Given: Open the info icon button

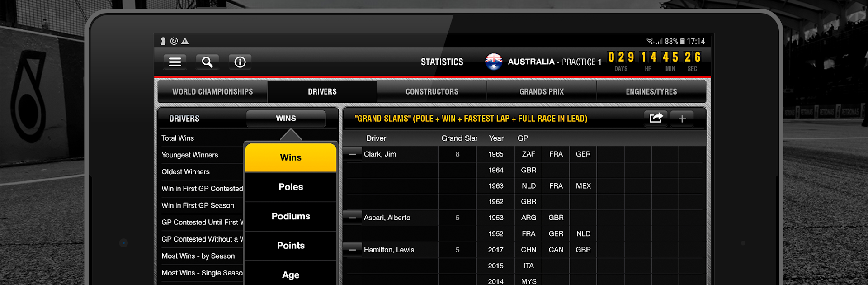Looking at the screenshot, I should click(x=240, y=62).
